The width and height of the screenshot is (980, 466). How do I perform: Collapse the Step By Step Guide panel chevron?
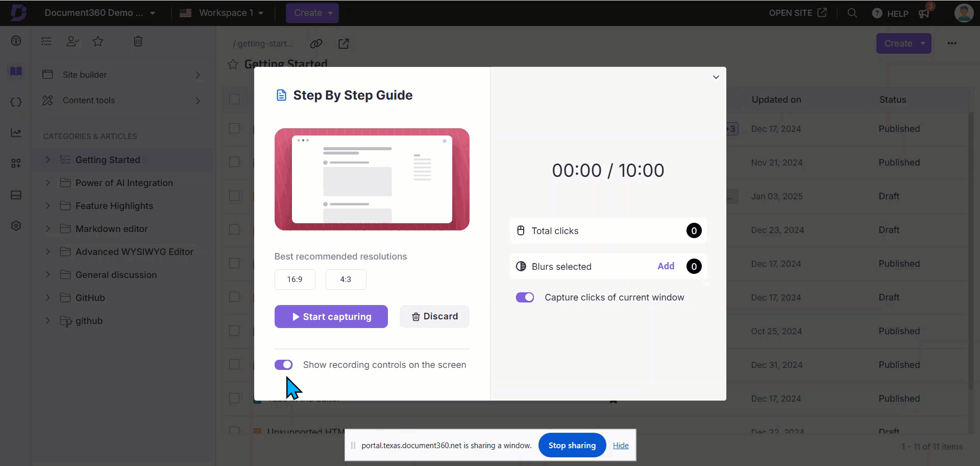[716, 77]
